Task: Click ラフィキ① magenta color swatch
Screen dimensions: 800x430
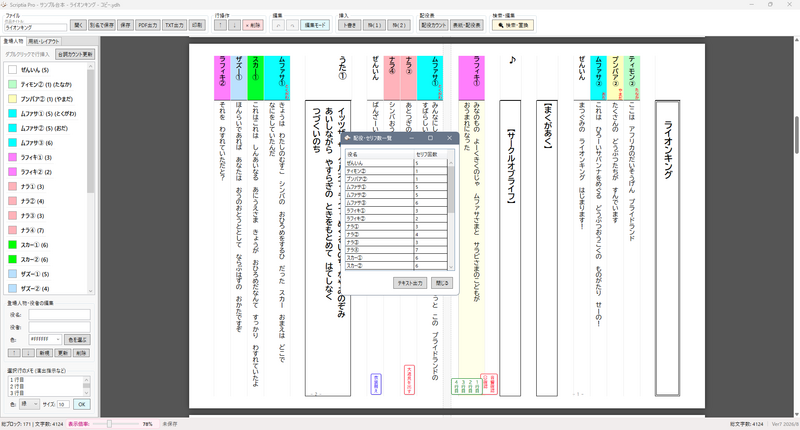Action: pyautogui.click(x=13, y=157)
